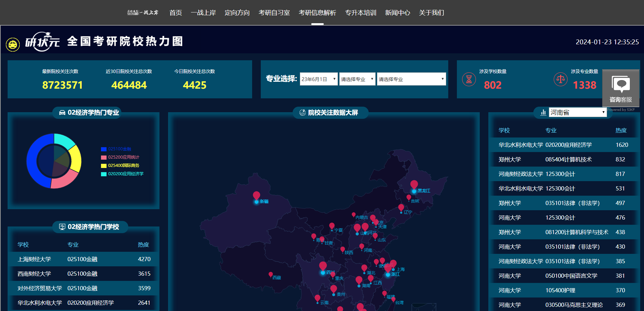Click the yellow smiley face icon

pos(13,45)
